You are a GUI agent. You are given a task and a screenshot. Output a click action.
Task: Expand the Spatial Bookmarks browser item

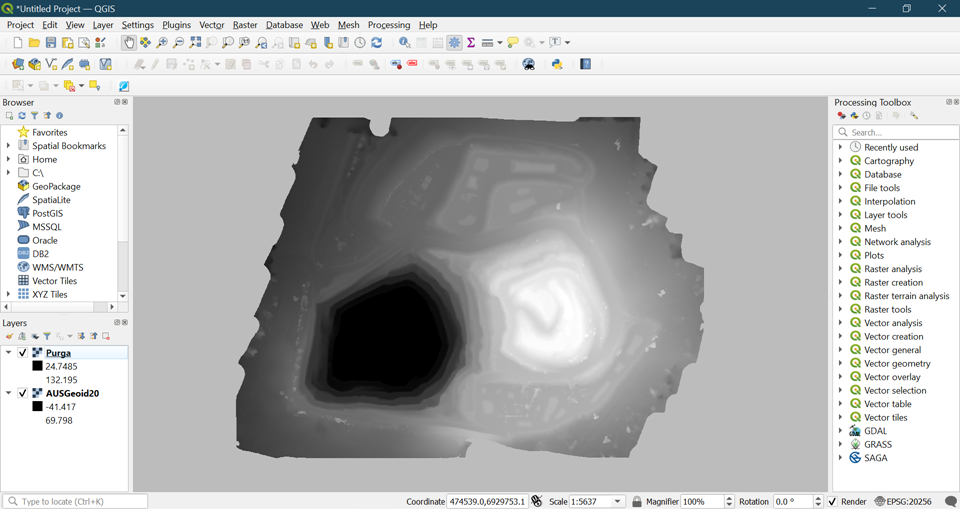click(9, 146)
